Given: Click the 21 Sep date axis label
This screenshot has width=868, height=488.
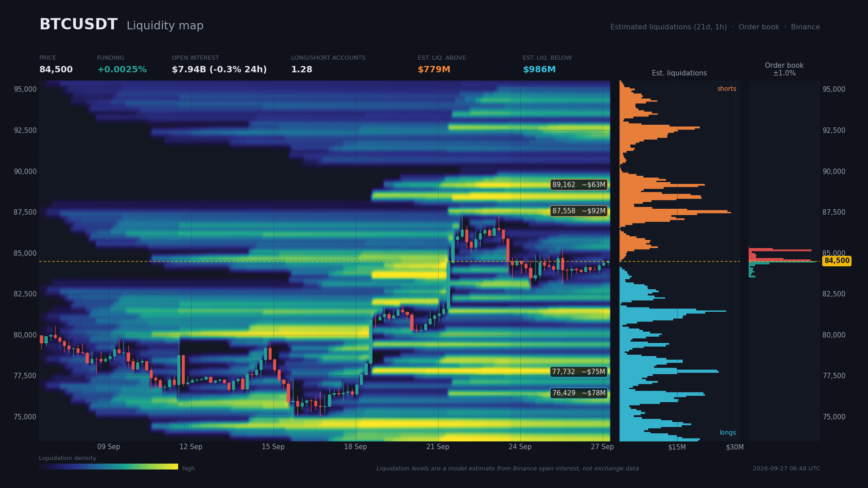Looking at the screenshot, I should (x=438, y=447).
